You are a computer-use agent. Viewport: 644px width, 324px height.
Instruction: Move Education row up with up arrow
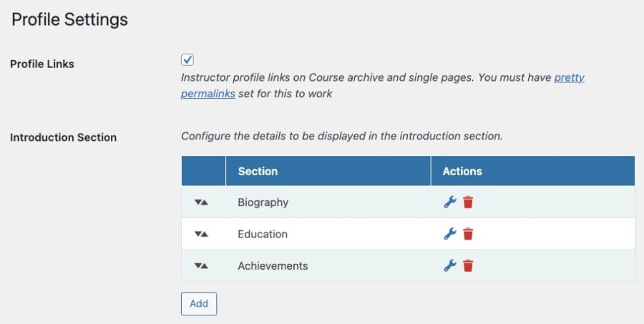pyautogui.click(x=205, y=234)
